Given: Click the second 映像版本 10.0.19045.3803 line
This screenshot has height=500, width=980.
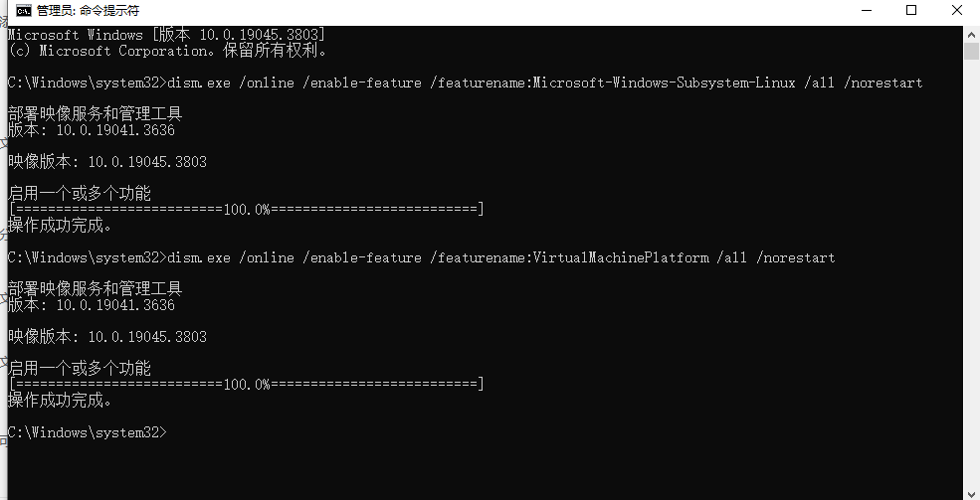Looking at the screenshot, I should coord(106,336).
